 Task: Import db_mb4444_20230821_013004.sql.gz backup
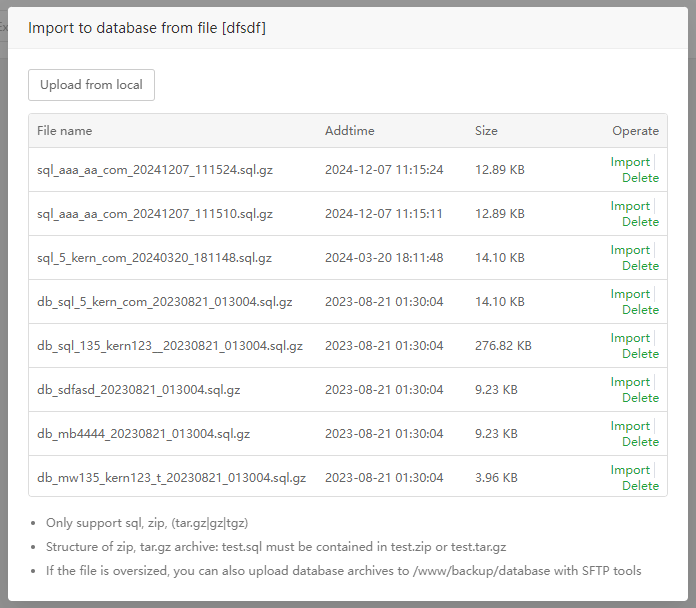click(630, 426)
